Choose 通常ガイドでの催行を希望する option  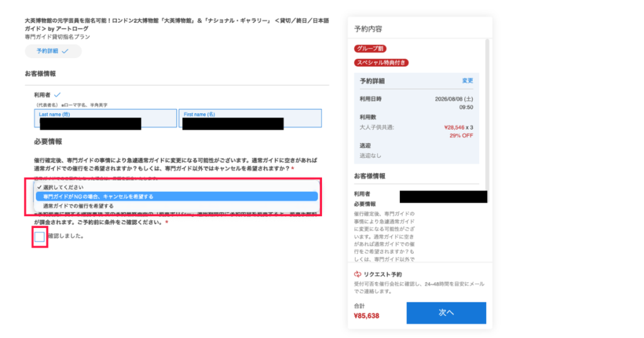tap(177, 206)
